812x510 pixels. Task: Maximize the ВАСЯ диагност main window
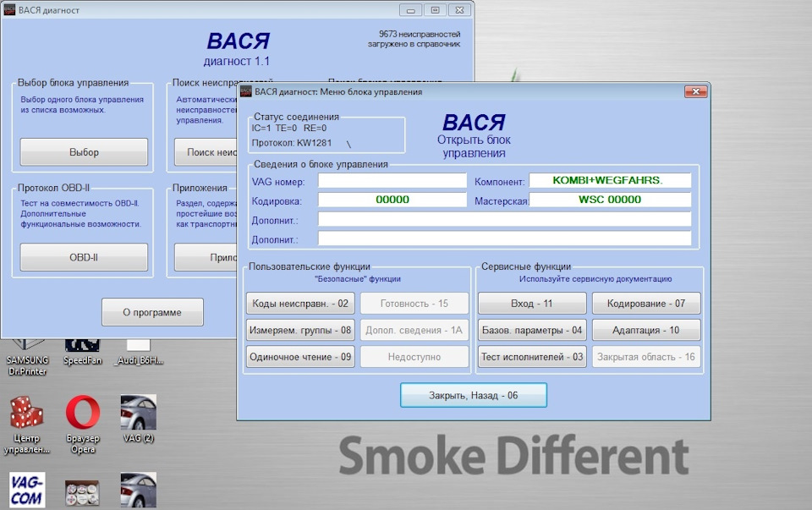(x=435, y=10)
